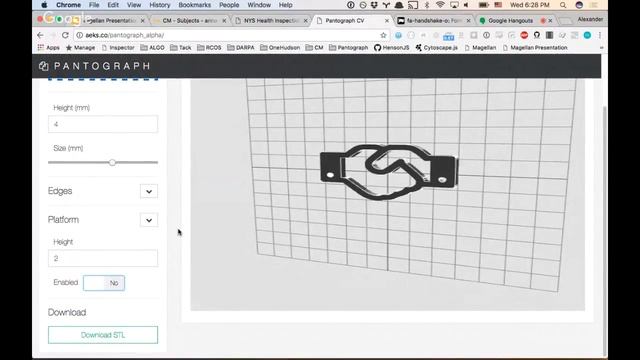
Task: Click the back navigation arrow
Action: [40, 35]
